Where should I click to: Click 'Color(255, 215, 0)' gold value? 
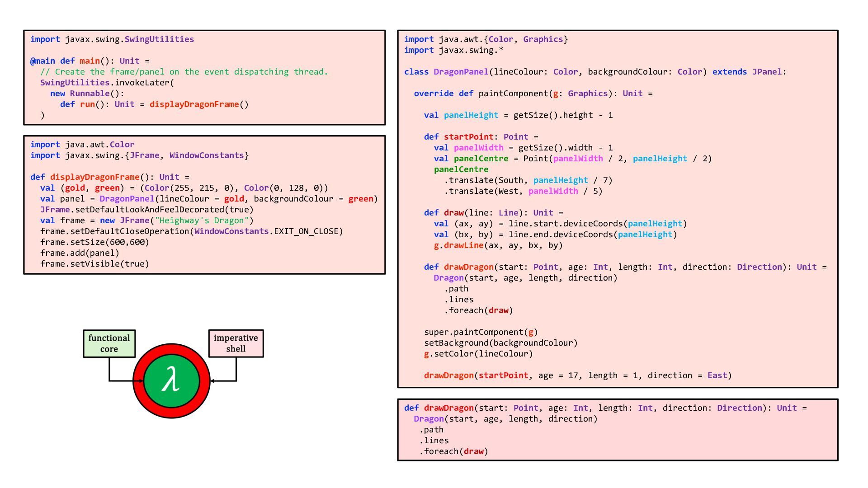coord(189,188)
